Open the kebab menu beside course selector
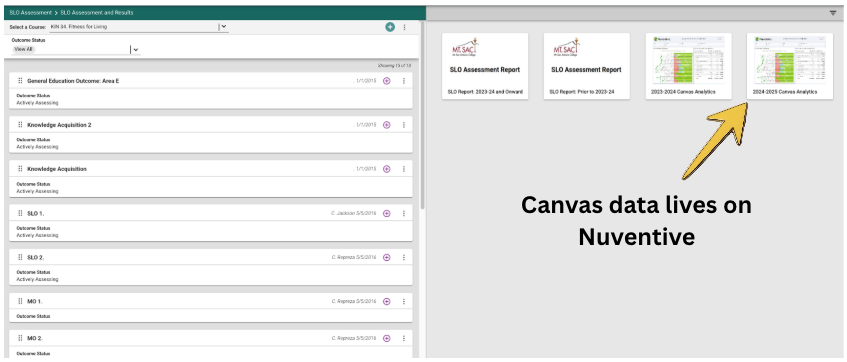Screen dimensions: 847x362 [x=405, y=26]
